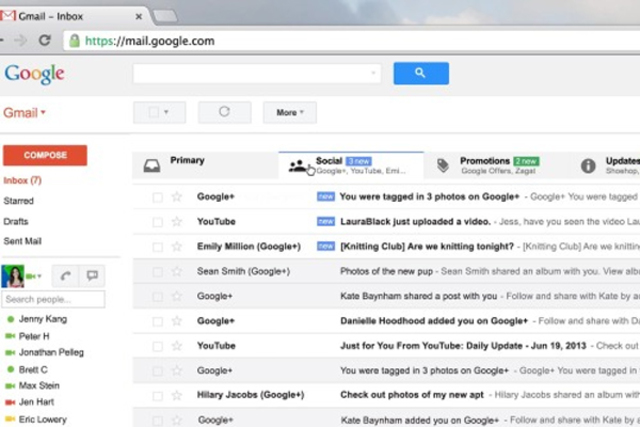
Task: Star the Knitting Club email
Action: [176, 247]
